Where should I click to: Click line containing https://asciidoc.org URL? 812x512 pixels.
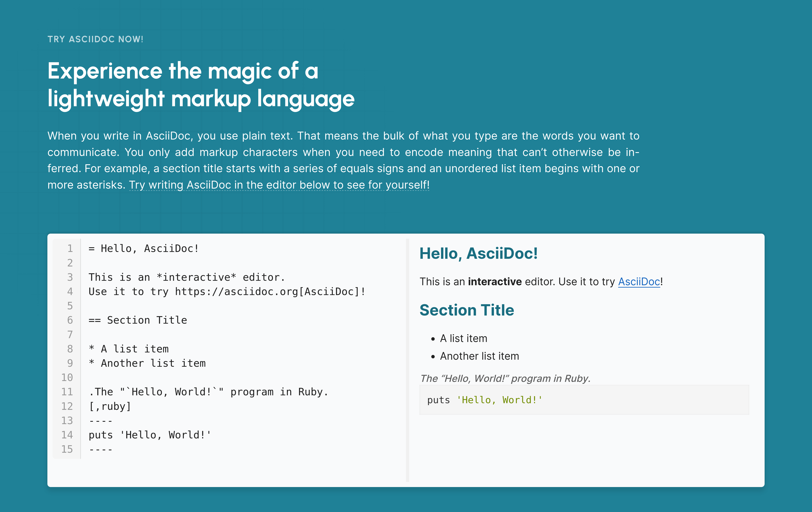coord(227,291)
